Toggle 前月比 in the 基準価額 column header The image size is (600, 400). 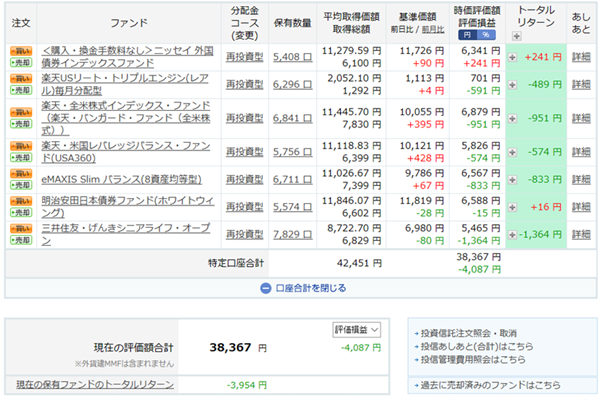coord(433,29)
